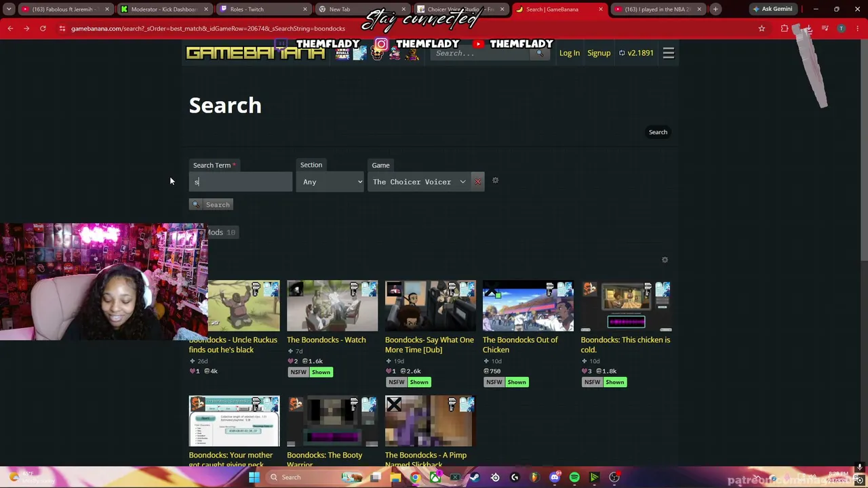Reload the page with the refresh icon
The width and height of the screenshot is (868, 488).
pos(43,28)
